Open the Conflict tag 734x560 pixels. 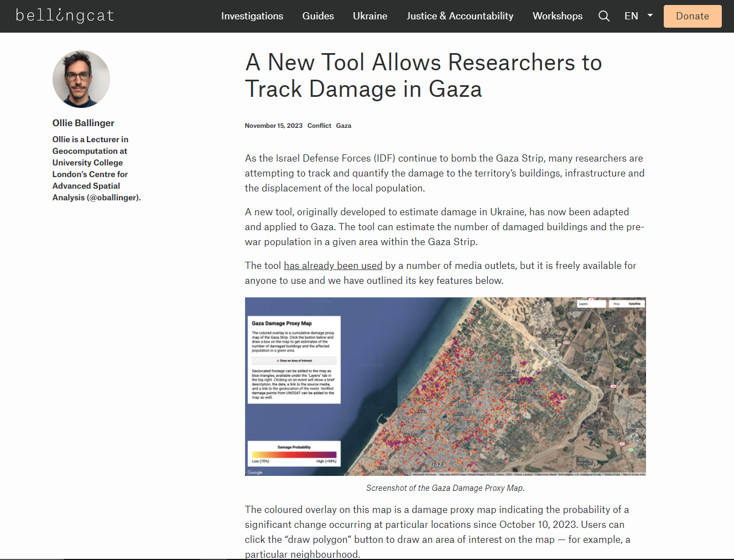pos(319,126)
